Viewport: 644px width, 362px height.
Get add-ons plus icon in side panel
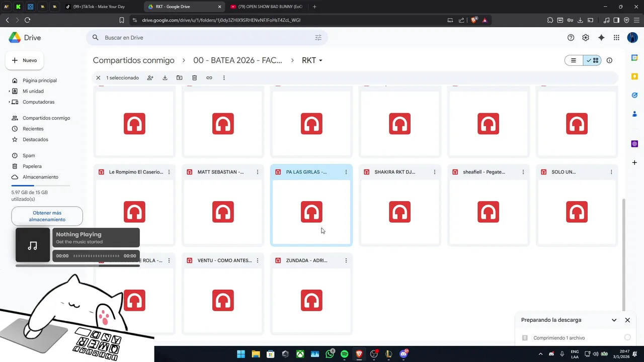click(x=634, y=162)
